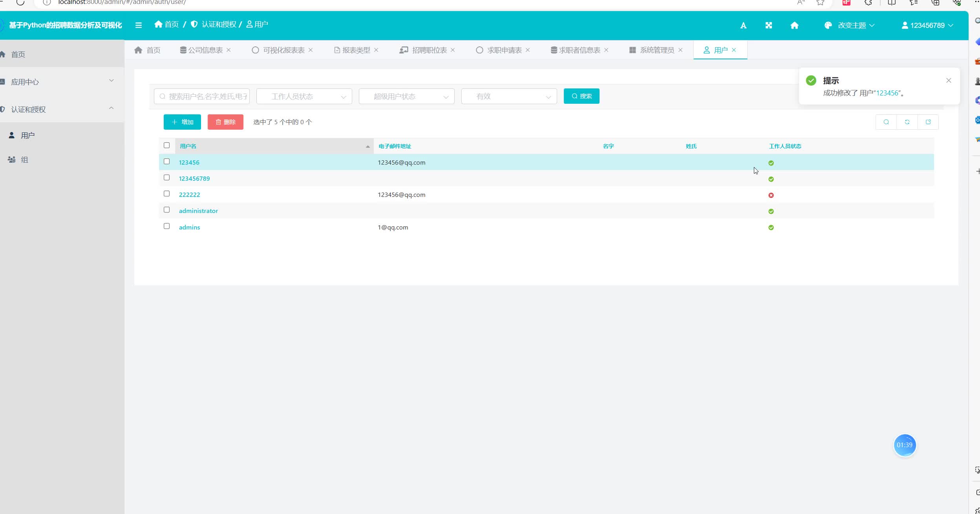This screenshot has height=514, width=980.
Task: Click the fullscreen icon in the header
Action: click(x=769, y=26)
